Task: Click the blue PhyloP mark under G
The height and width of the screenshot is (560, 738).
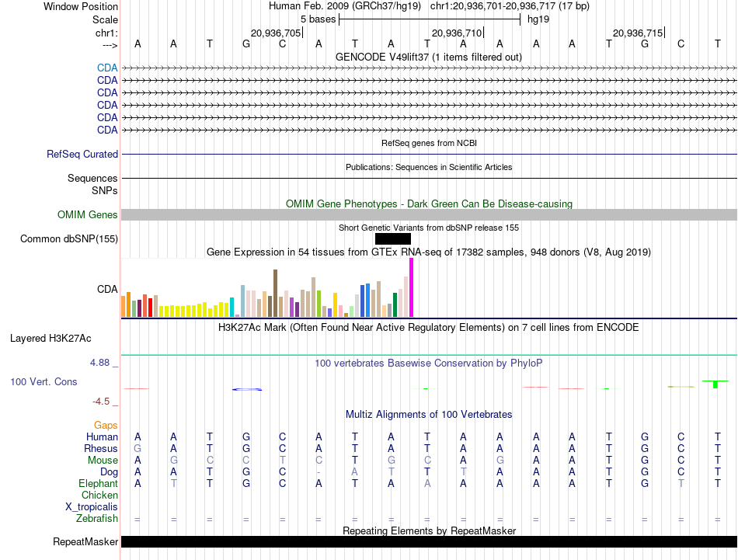Action: click(x=246, y=389)
